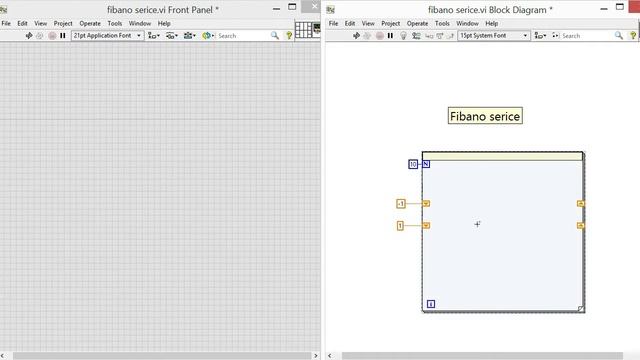Open the 15pt System Font dropdown
This screenshot has height=360, width=640.
coord(493,36)
